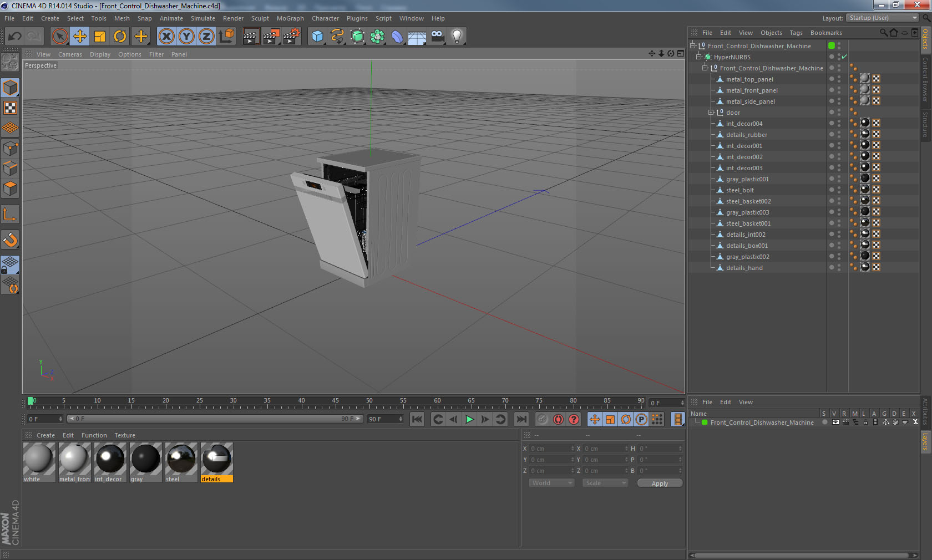Image resolution: width=932 pixels, height=560 pixels.
Task: Collapse the nested Front_Control_Dishwasher_Machine group
Action: pyautogui.click(x=705, y=68)
